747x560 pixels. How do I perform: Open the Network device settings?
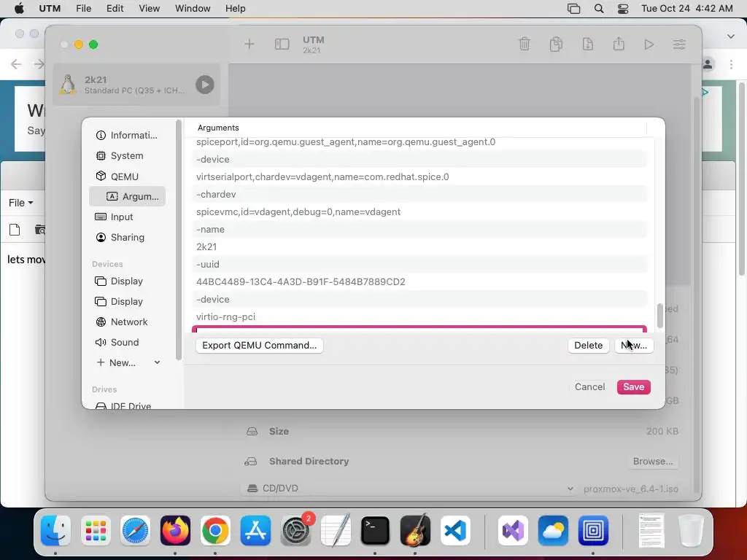[127, 322]
